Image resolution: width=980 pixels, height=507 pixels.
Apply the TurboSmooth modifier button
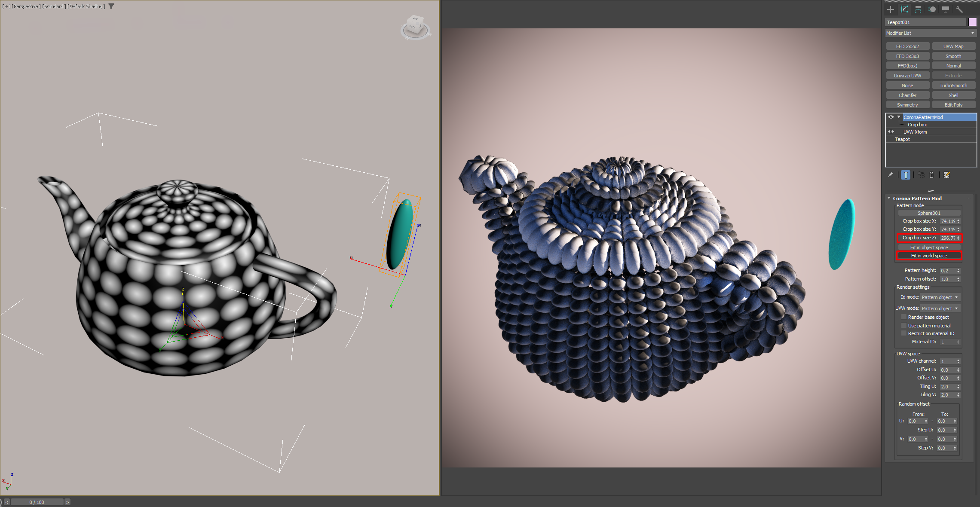pyautogui.click(x=953, y=86)
